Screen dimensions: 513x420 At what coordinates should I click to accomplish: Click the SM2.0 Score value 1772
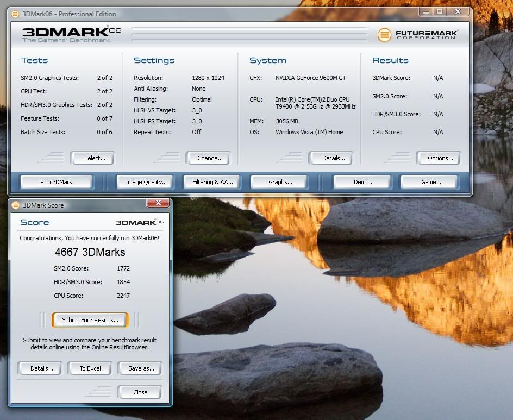[123, 268]
